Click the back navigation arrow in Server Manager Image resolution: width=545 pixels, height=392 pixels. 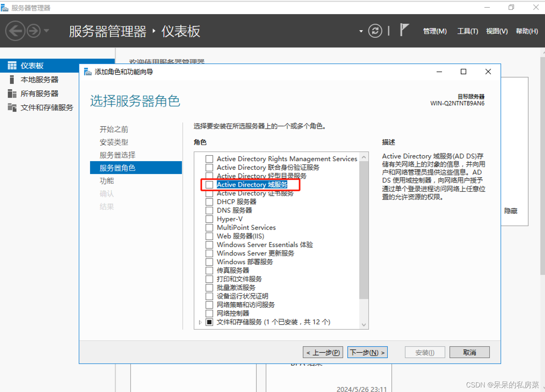(x=15, y=31)
